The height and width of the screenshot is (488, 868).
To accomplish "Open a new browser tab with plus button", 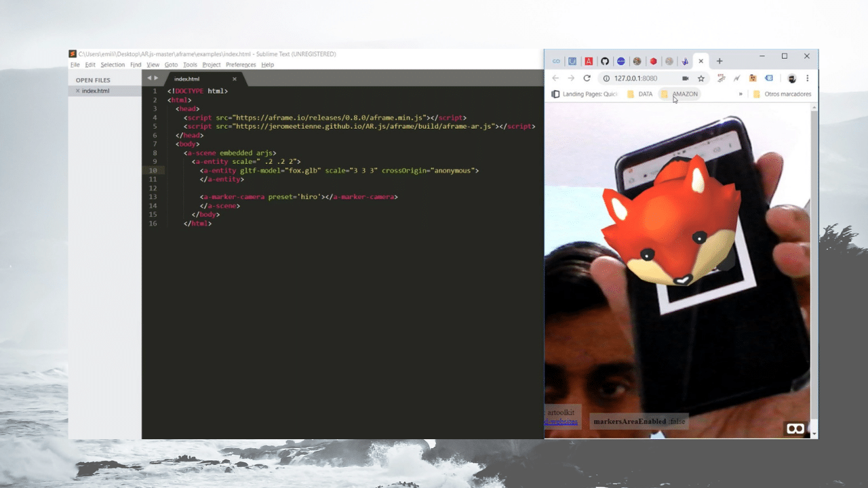I will coord(719,61).
